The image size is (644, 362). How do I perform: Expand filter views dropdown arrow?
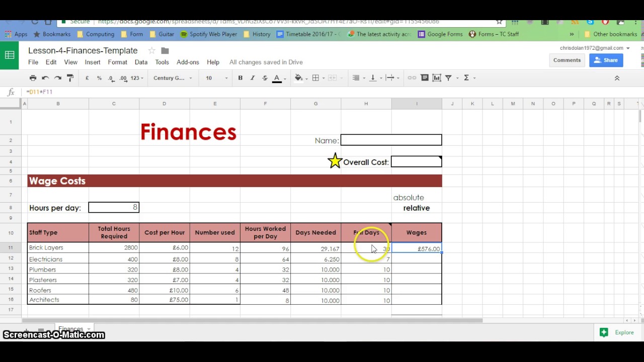[x=457, y=78]
